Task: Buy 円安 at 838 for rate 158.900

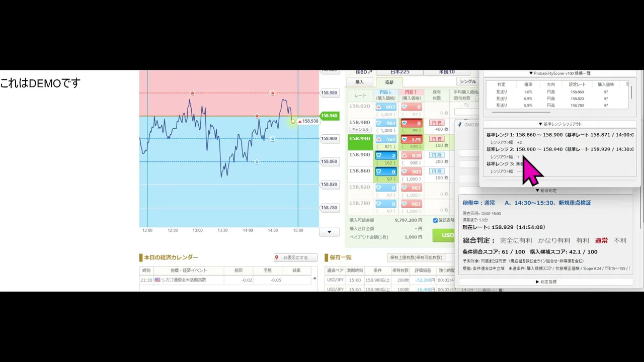Action: 411,155
